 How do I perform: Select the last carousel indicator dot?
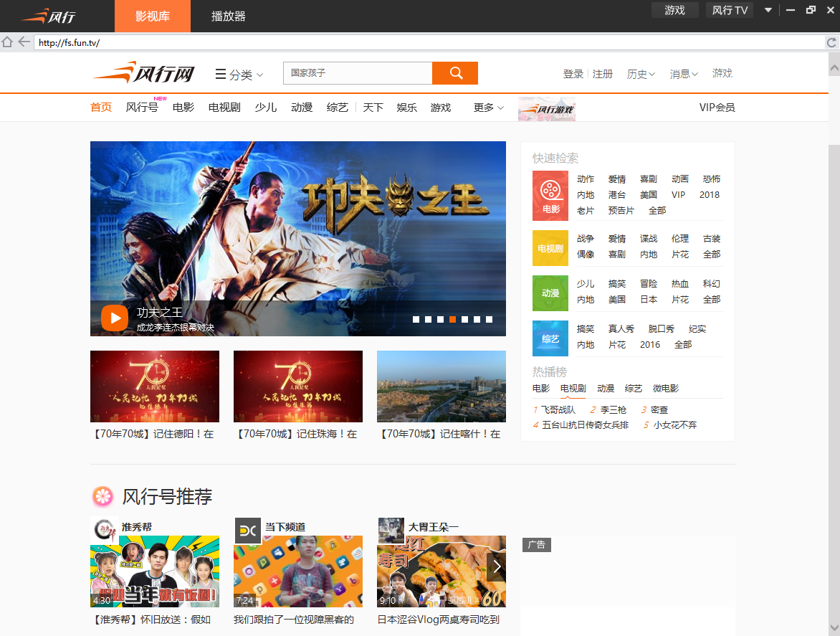489,319
